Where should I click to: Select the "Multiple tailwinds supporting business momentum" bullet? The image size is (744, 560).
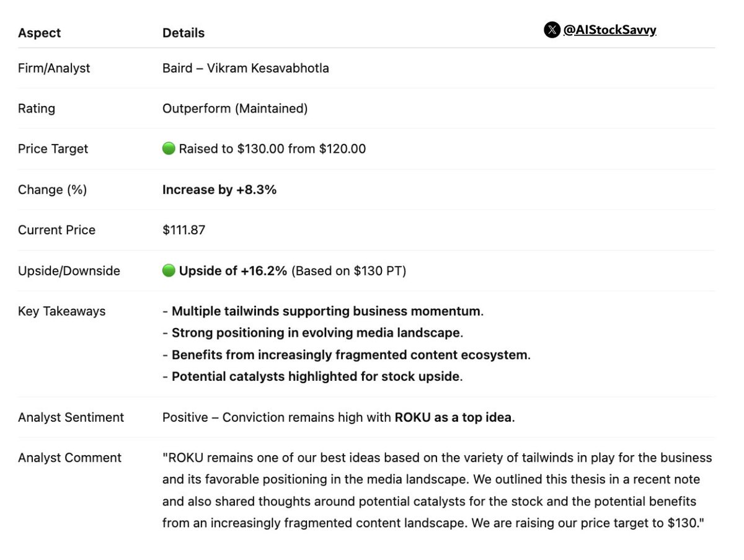coord(325,311)
